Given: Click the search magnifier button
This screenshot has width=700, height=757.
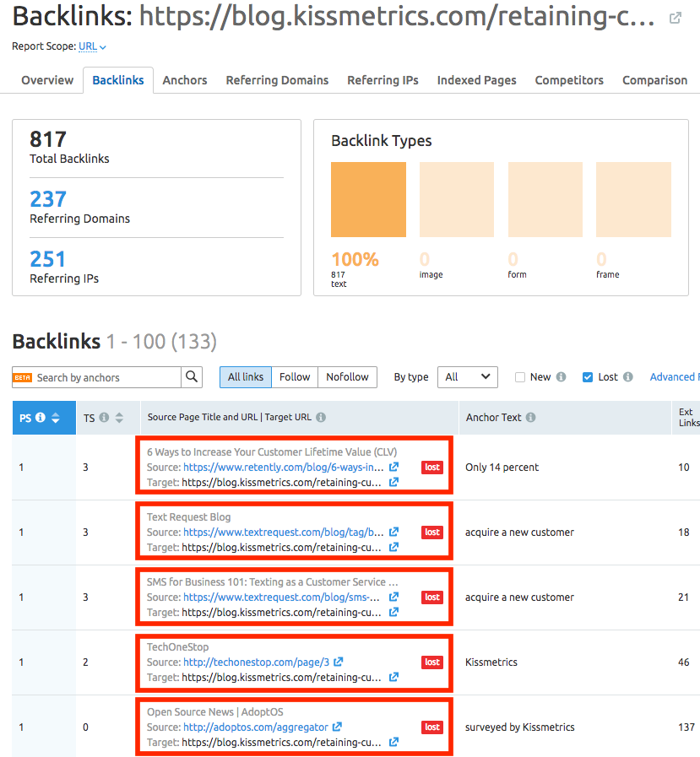Looking at the screenshot, I should [192, 377].
